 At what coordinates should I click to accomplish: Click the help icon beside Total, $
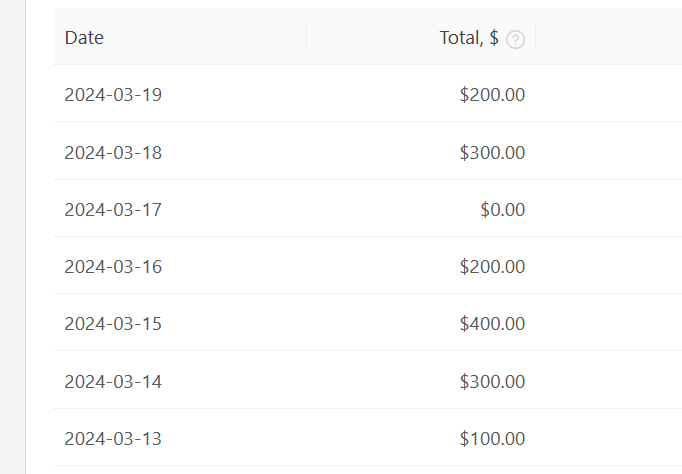tap(515, 40)
